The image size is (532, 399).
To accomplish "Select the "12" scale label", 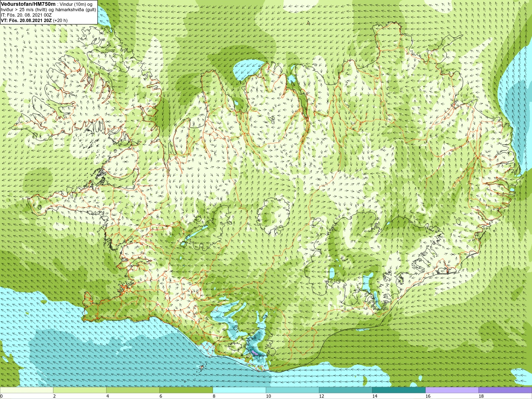I will (321, 396).
